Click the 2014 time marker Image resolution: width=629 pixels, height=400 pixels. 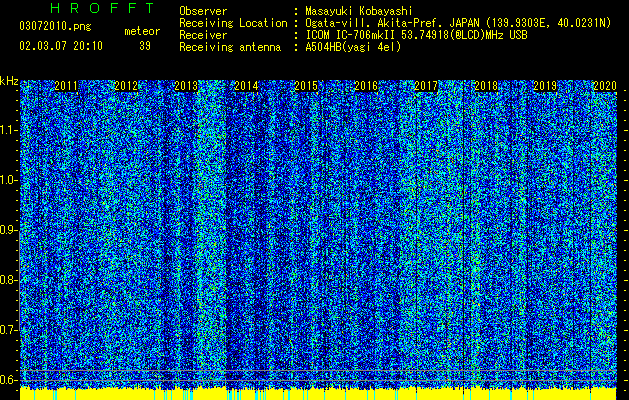[x=246, y=86]
